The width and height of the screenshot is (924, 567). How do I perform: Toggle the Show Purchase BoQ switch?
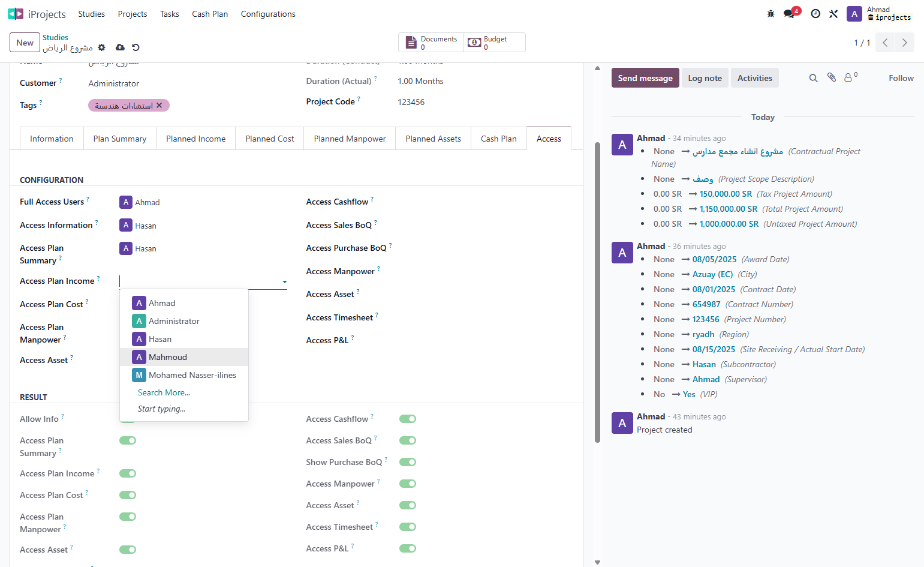(x=408, y=462)
